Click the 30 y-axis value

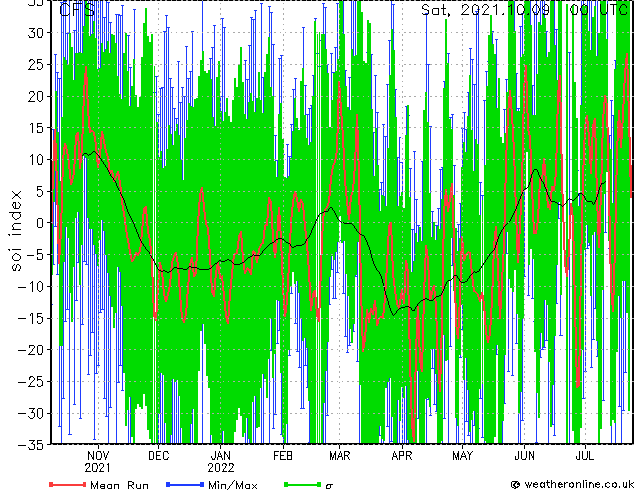click(x=36, y=33)
